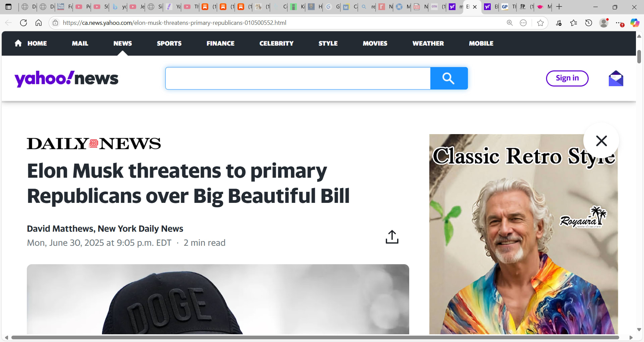Click the DOGE hat article image
Screen dimensions: 644x342
click(x=218, y=299)
